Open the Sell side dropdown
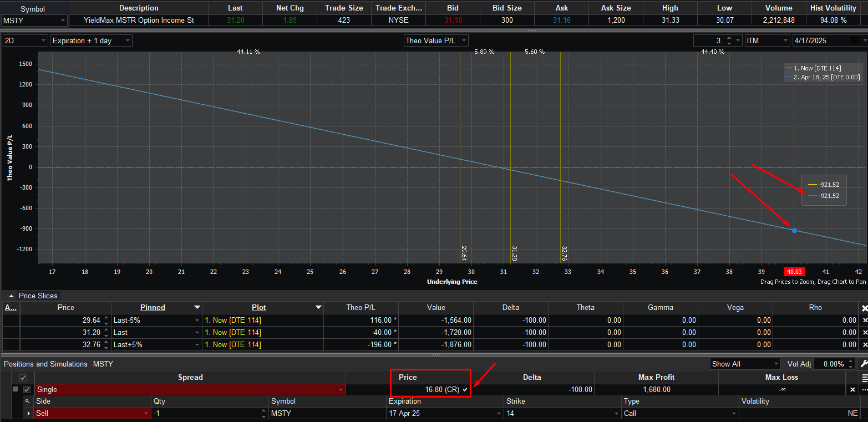Image resolution: width=868 pixels, height=422 pixels. click(x=146, y=414)
